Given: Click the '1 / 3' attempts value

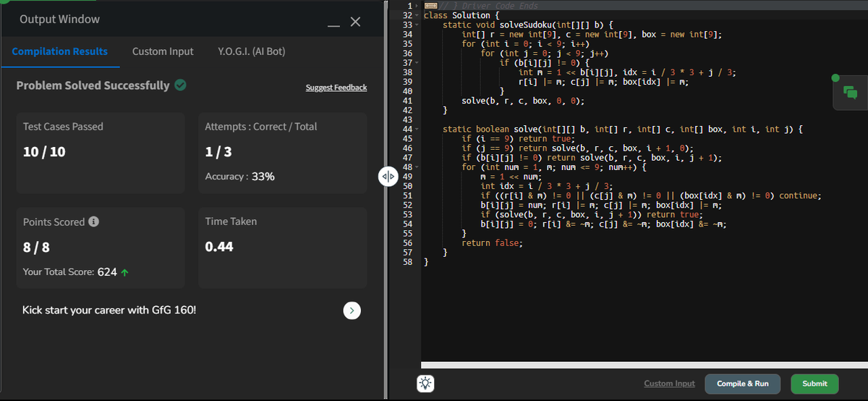Looking at the screenshot, I should (218, 153).
